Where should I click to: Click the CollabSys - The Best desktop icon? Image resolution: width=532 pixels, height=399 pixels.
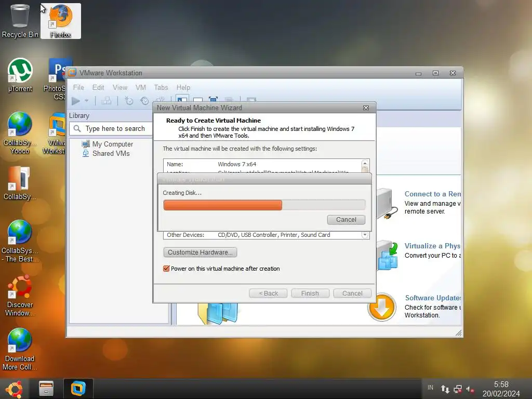pyautogui.click(x=20, y=241)
